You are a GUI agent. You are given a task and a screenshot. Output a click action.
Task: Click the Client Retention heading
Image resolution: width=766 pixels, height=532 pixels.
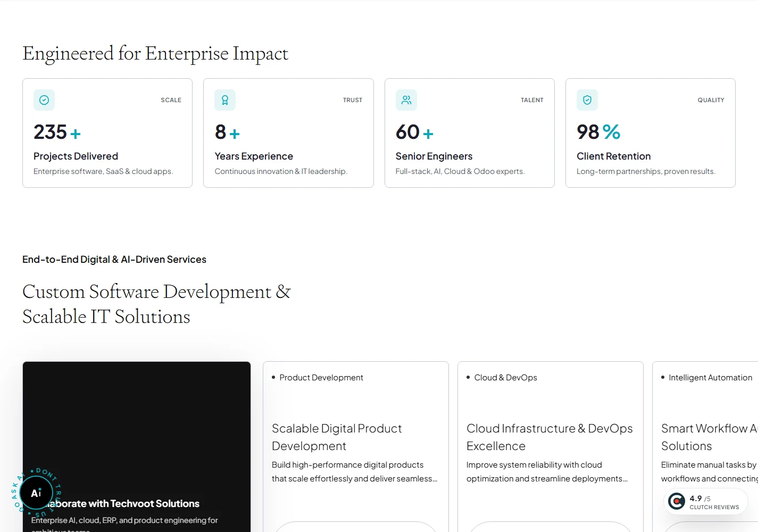614,156
